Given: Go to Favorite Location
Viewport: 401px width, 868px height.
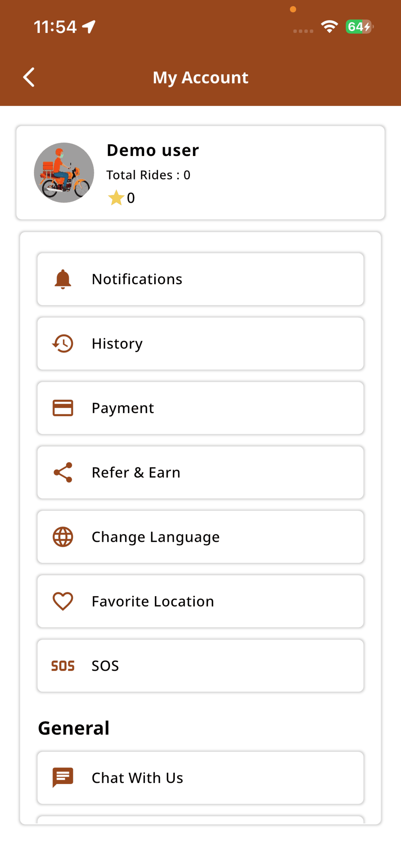Looking at the screenshot, I should 200,602.
